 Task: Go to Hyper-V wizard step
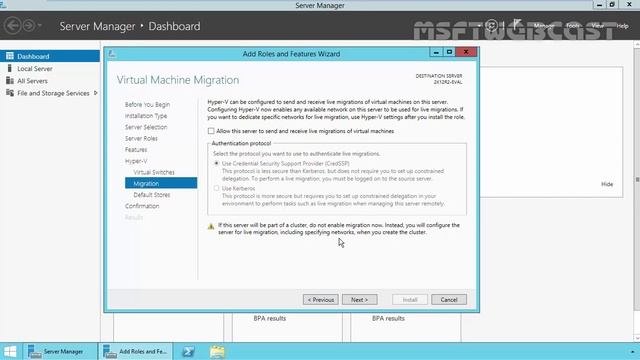coord(136,161)
